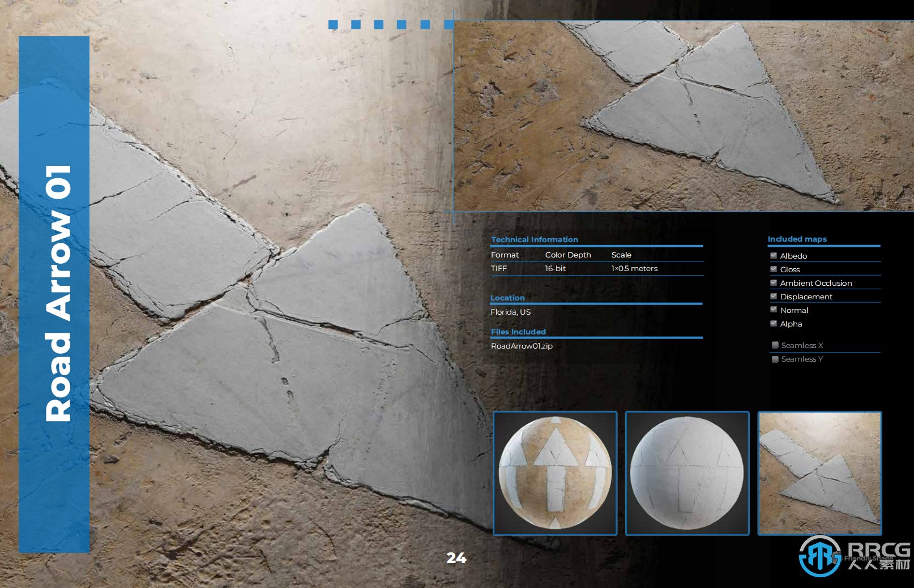Click the Road Arrow 01 vertical title

(58, 293)
